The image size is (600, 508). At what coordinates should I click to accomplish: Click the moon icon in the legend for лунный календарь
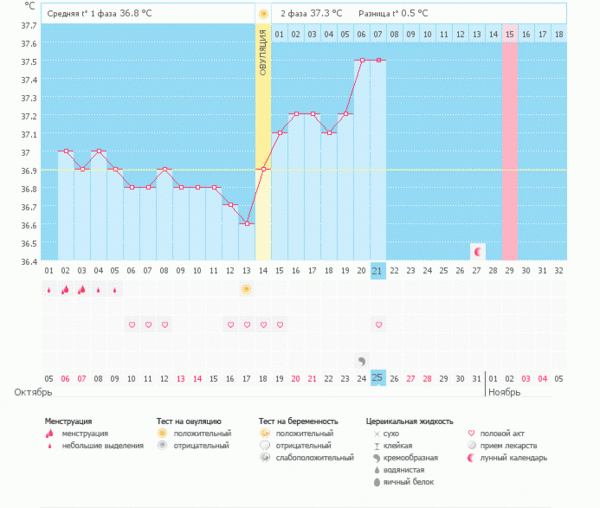click(x=473, y=458)
